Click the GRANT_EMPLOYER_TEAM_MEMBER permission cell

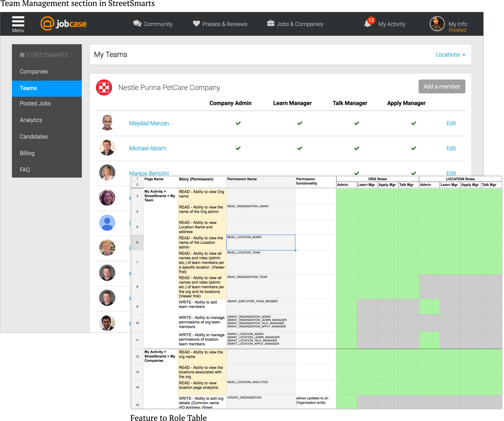coord(261,306)
